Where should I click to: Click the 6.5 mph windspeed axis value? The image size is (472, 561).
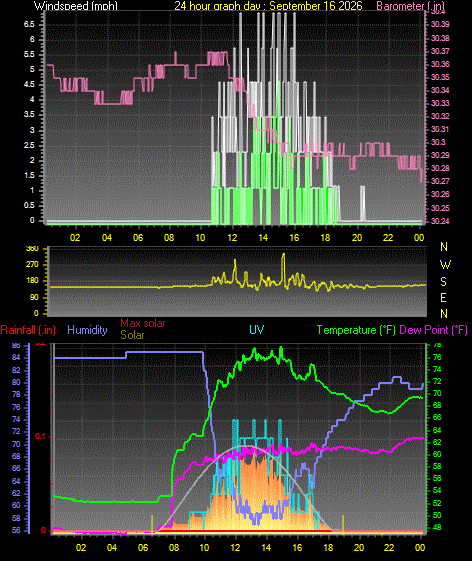click(29, 24)
